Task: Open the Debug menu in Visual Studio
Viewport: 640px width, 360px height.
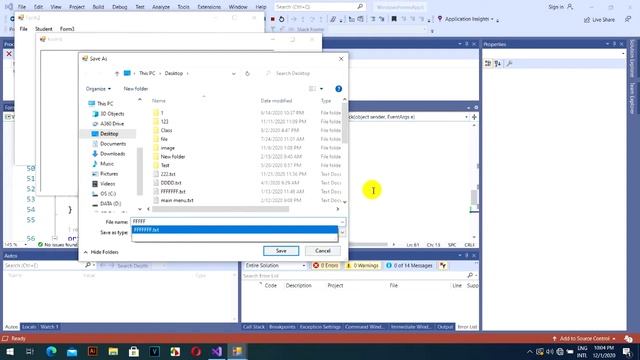Action: pos(120,7)
